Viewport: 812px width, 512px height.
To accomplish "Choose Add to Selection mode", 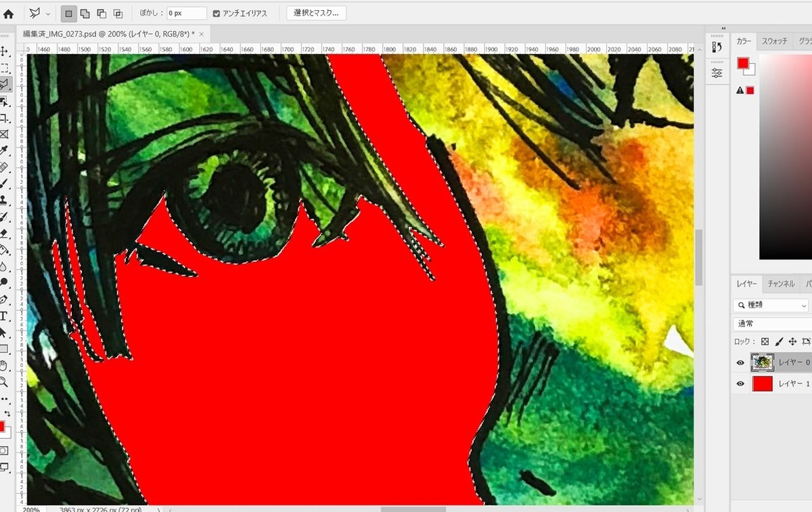I will tap(85, 13).
